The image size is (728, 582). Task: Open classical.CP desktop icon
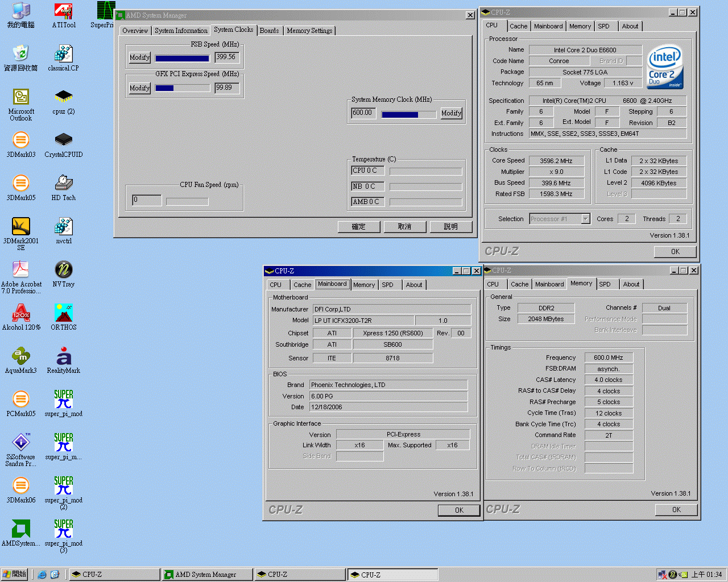pos(63,59)
